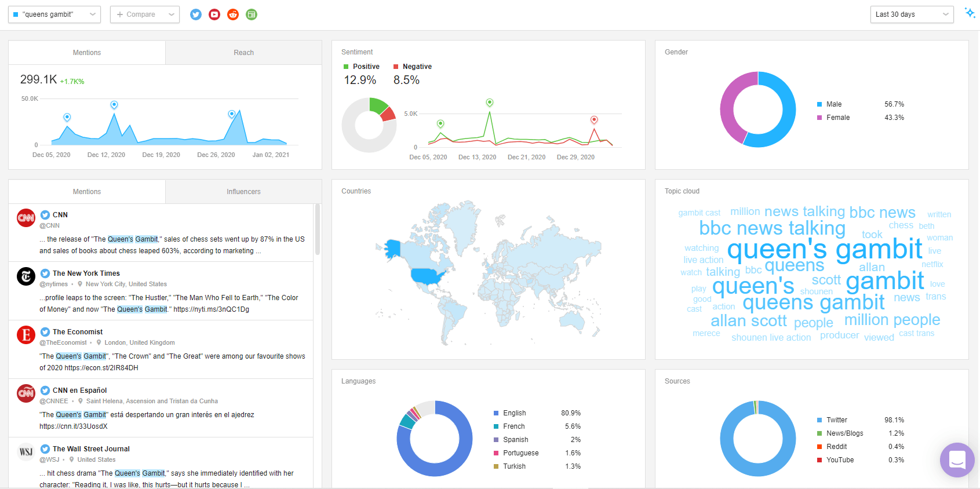Screen dimensions: 980x489
Task: Click The Economist red avatar icon
Action: [26, 335]
